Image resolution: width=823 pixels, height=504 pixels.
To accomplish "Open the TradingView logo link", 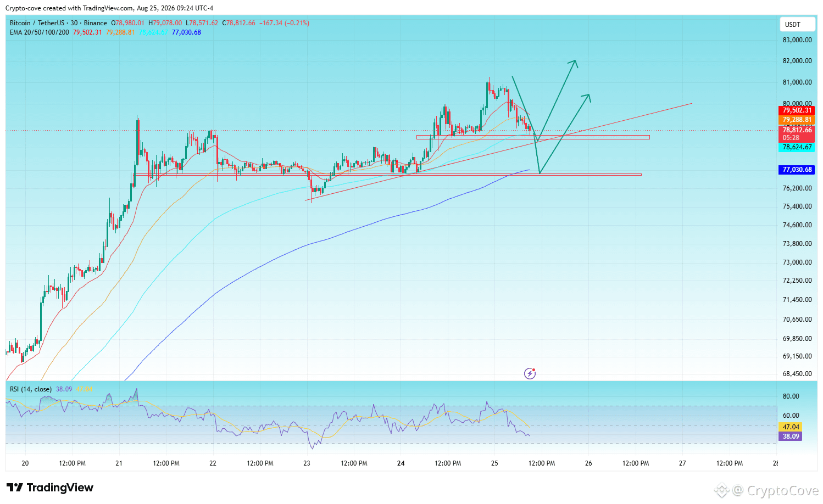I will coord(50,488).
